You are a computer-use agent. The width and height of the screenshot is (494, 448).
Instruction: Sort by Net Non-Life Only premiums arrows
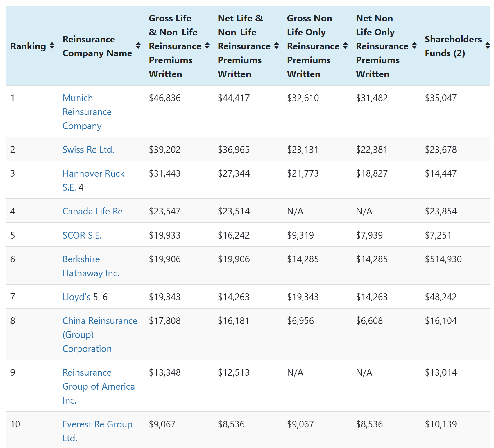[414, 46]
